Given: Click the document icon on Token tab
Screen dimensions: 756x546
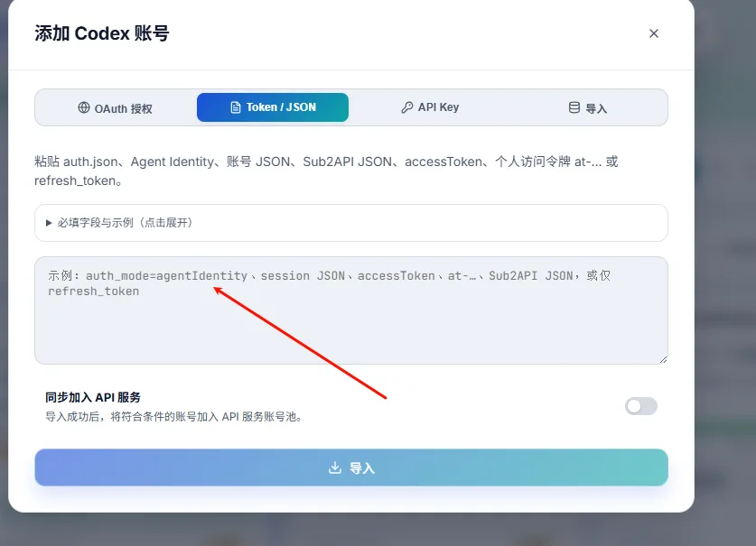Looking at the screenshot, I should click(235, 107).
